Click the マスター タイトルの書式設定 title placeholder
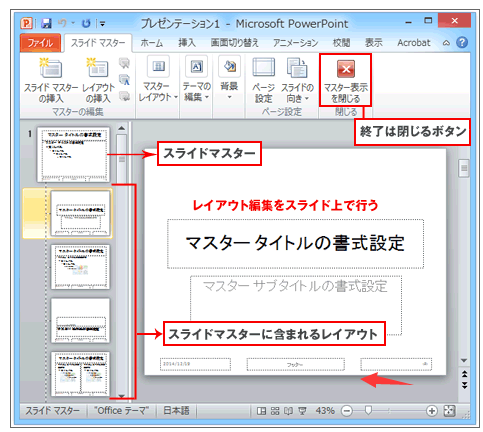Image resolution: width=483 pixels, height=432 pixels. [x=295, y=244]
